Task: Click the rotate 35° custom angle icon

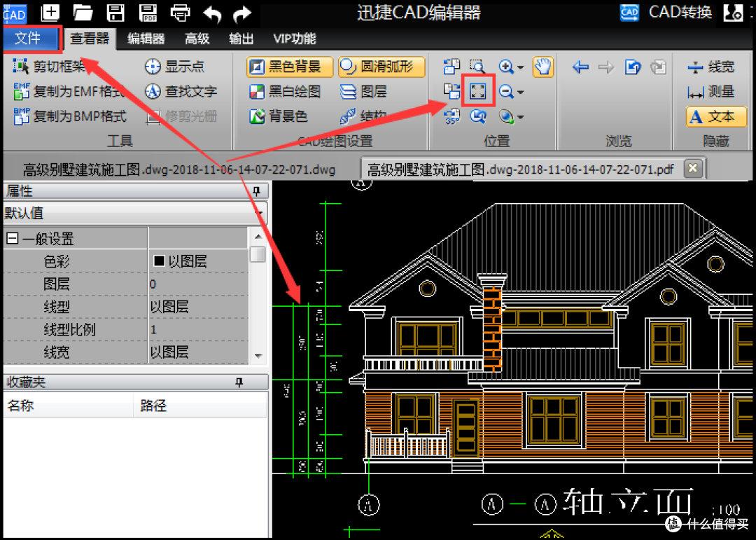Action: coord(451,116)
